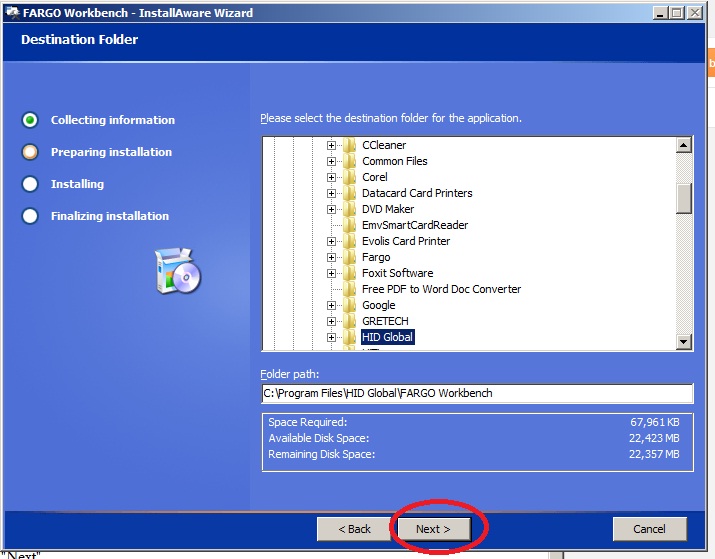
Task: Expand the Common Files folder node
Action: [332, 161]
